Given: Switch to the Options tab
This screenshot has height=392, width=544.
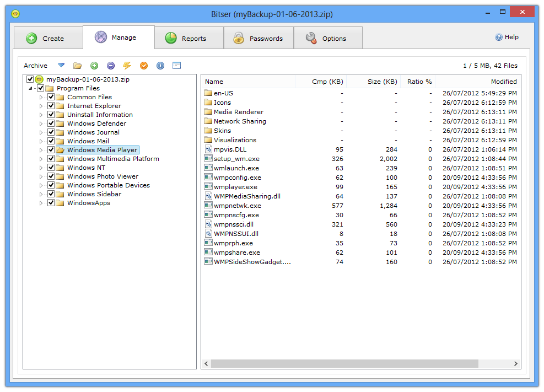Looking at the screenshot, I should pyautogui.click(x=328, y=38).
